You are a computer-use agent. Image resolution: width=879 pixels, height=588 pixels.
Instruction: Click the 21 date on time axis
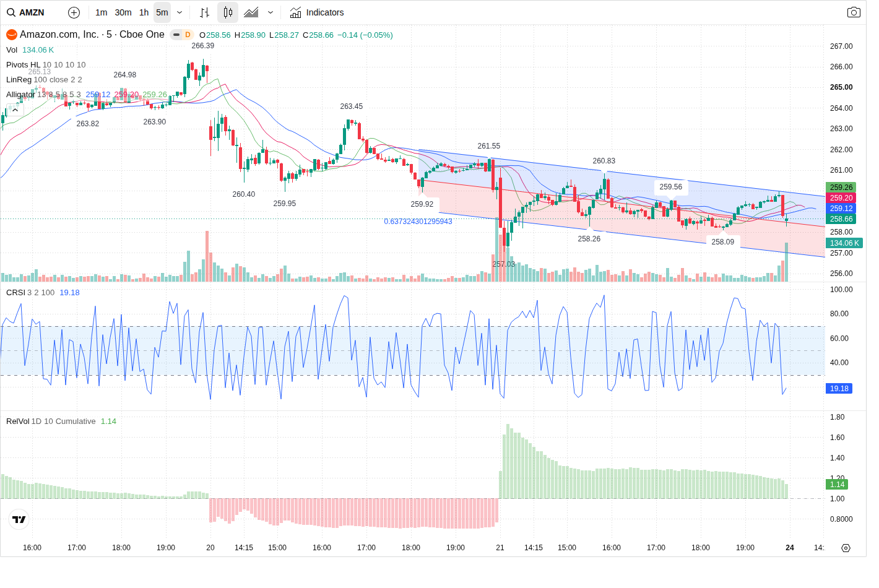pyautogui.click(x=500, y=548)
